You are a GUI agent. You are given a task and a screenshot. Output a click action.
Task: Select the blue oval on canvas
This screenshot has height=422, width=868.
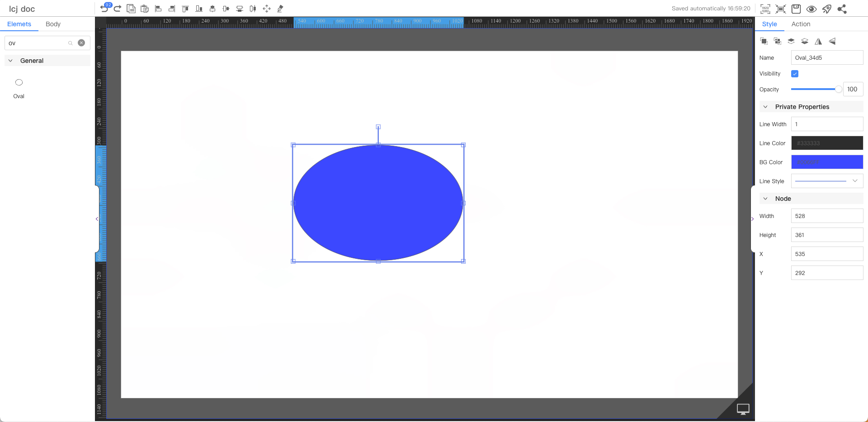pos(378,203)
